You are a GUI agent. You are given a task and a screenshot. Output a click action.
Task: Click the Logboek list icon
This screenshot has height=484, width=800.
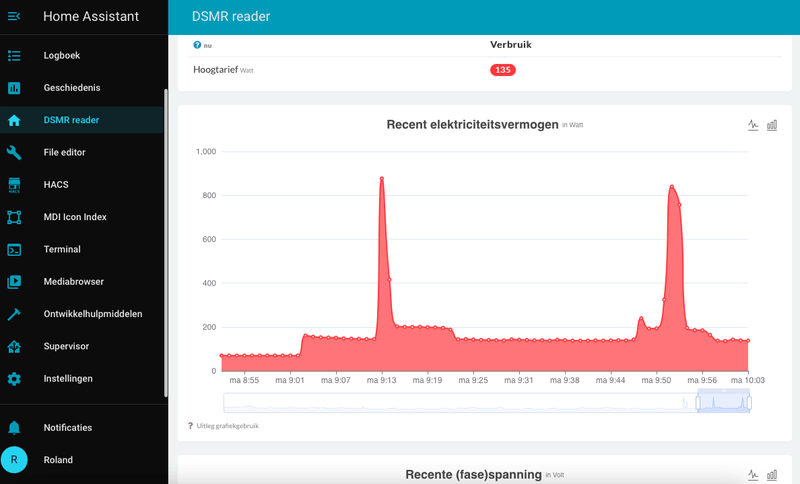pyautogui.click(x=14, y=56)
